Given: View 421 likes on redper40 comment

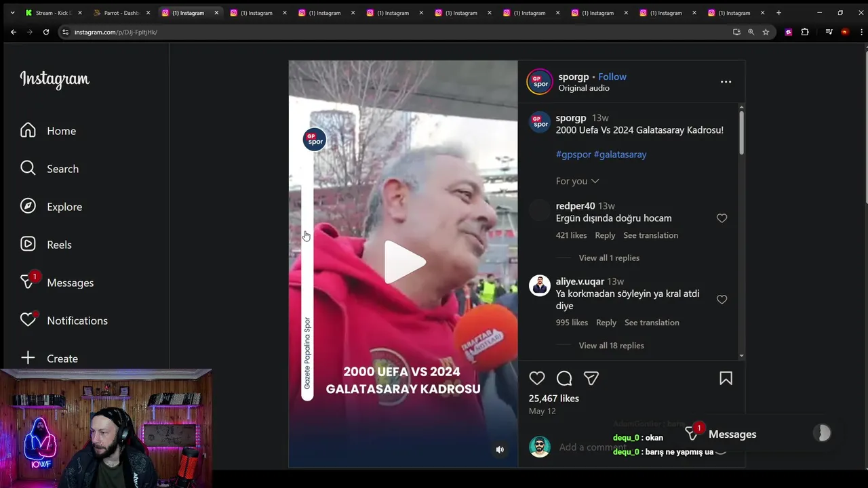Looking at the screenshot, I should (x=571, y=235).
